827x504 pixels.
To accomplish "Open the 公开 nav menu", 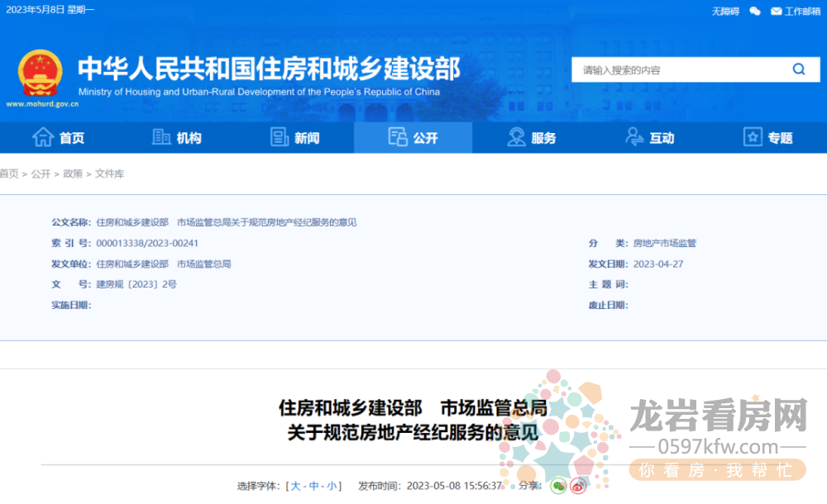I will (413, 138).
